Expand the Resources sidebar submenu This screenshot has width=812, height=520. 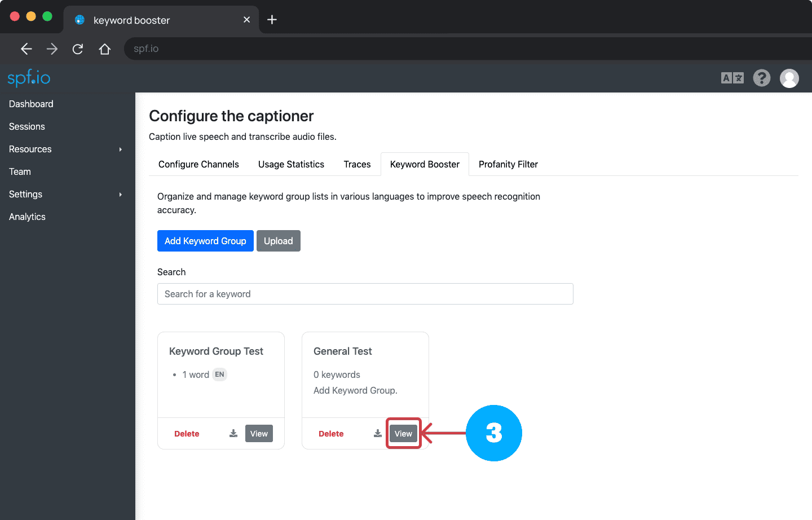tap(120, 149)
